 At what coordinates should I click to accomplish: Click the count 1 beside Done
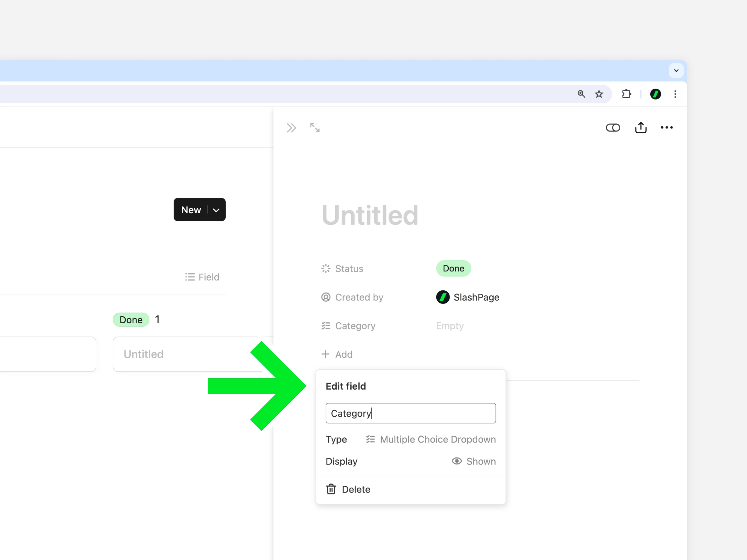pyautogui.click(x=157, y=319)
